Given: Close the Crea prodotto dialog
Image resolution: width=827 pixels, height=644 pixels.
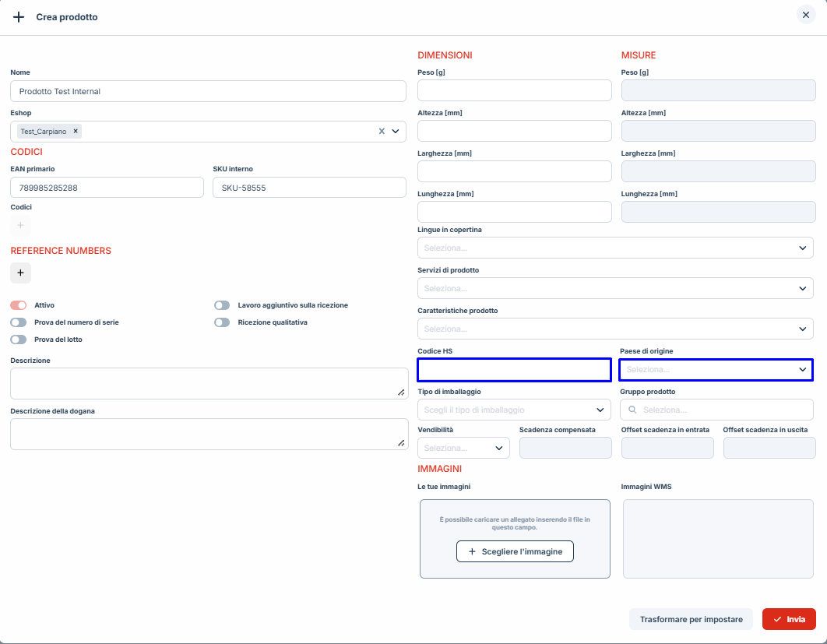Looking at the screenshot, I should (x=806, y=15).
